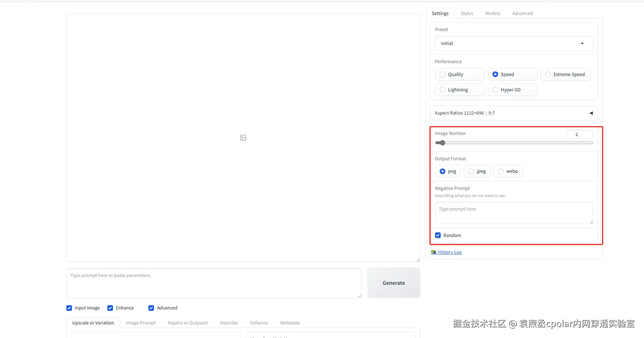Select the Upscale or Variation tab
The image size is (644, 338).
[93, 323]
